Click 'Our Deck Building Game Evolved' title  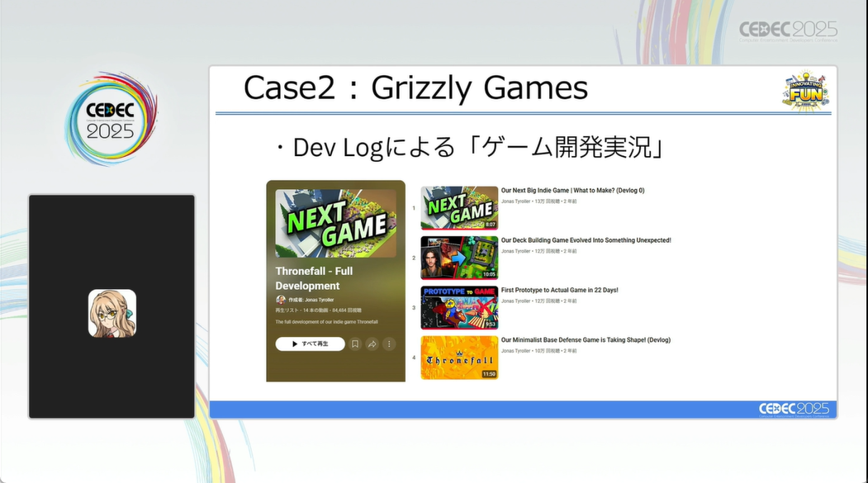coord(586,240)
